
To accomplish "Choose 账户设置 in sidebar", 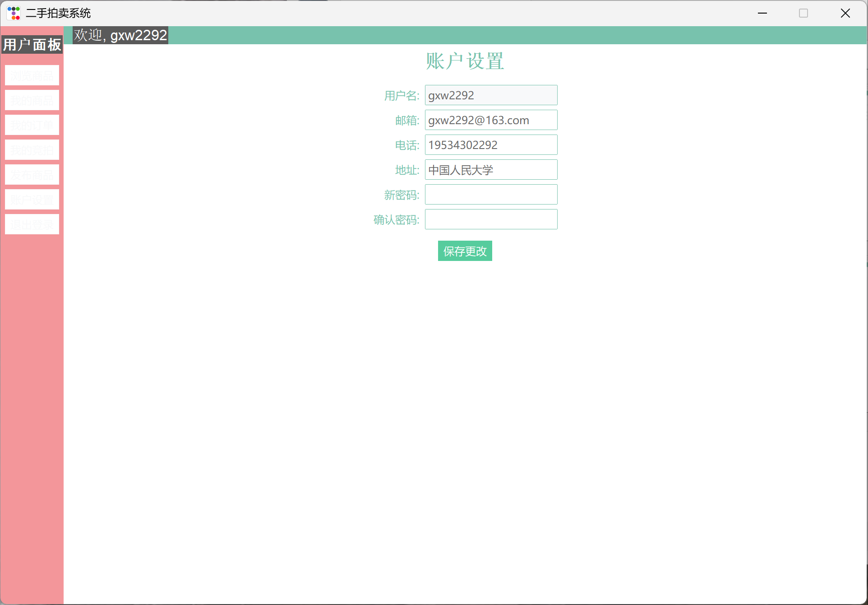I will pyautogui.click(x=32, y=200).
